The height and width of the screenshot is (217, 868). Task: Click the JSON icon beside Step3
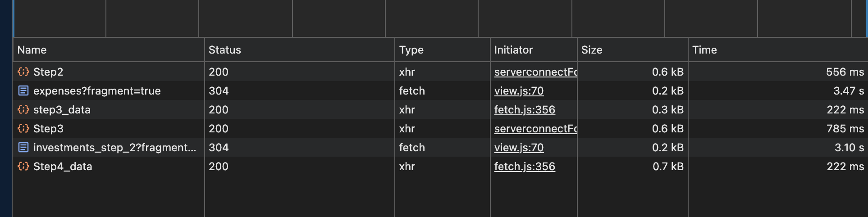23,128
